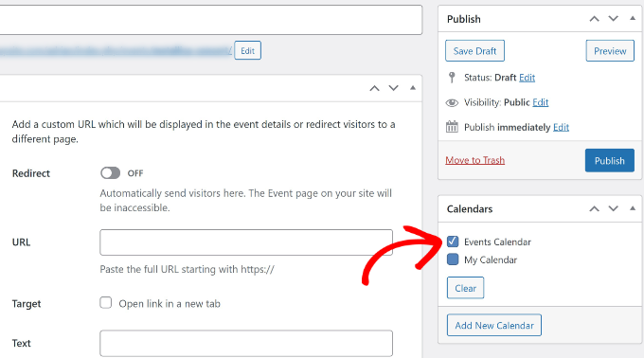Edit the post Status
This screenshot has width=644, height=358.
527,78
